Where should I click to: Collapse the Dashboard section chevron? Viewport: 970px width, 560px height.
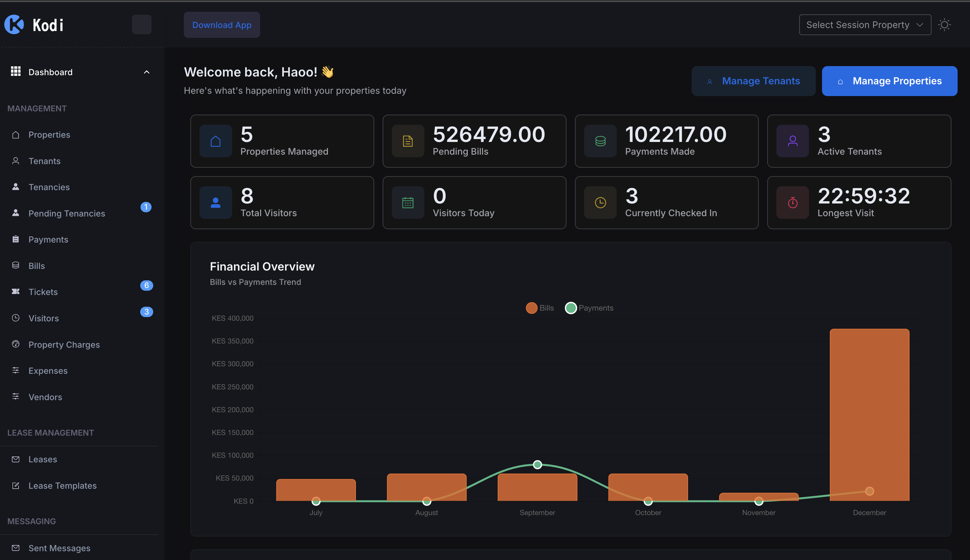(x=146, y=72)
